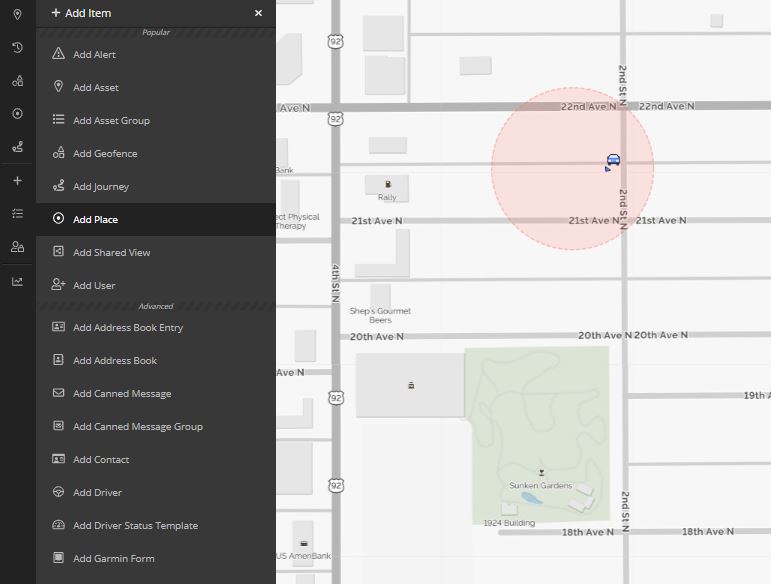Open the history clock icon in sidebar
The image size is (771, 584).
tap(17, 48)
